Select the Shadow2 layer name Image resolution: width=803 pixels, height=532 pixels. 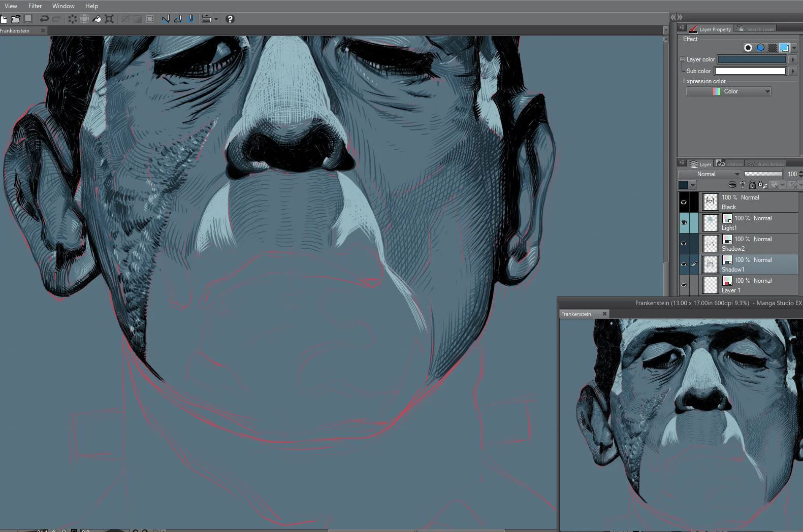733,249
